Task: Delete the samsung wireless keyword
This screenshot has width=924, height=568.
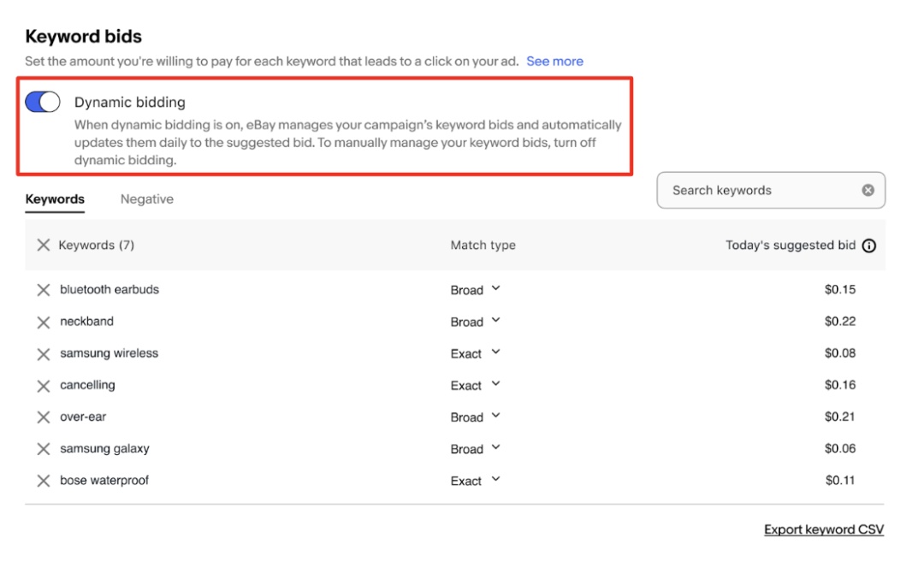Action: (43, 354)
